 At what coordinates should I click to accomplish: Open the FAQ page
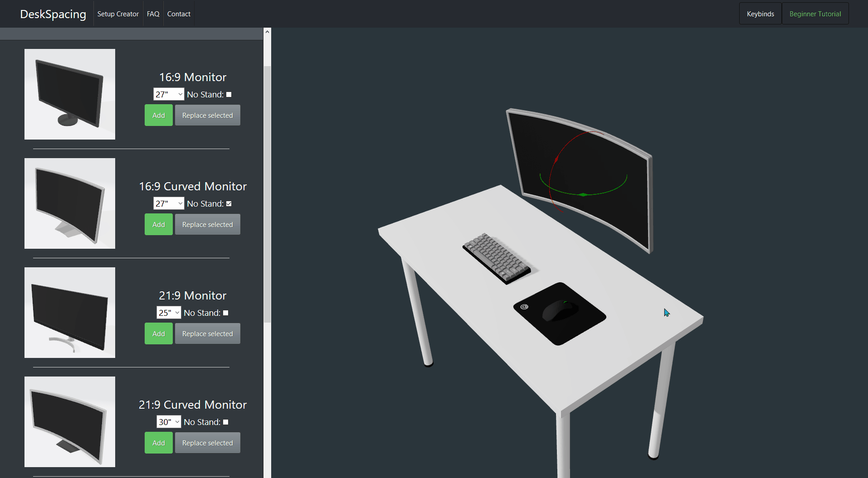pos(153,14)
